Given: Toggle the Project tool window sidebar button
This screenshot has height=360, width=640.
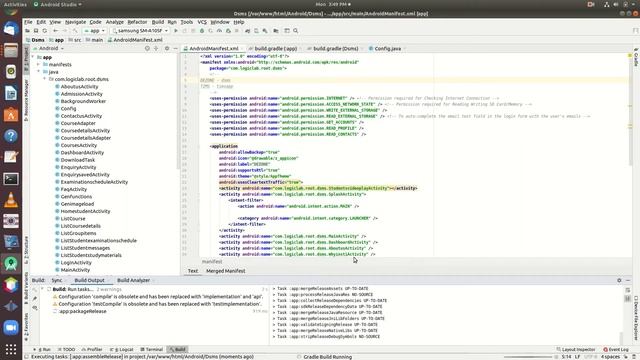Looking at the screenshot, I should (x=27, y=60).
